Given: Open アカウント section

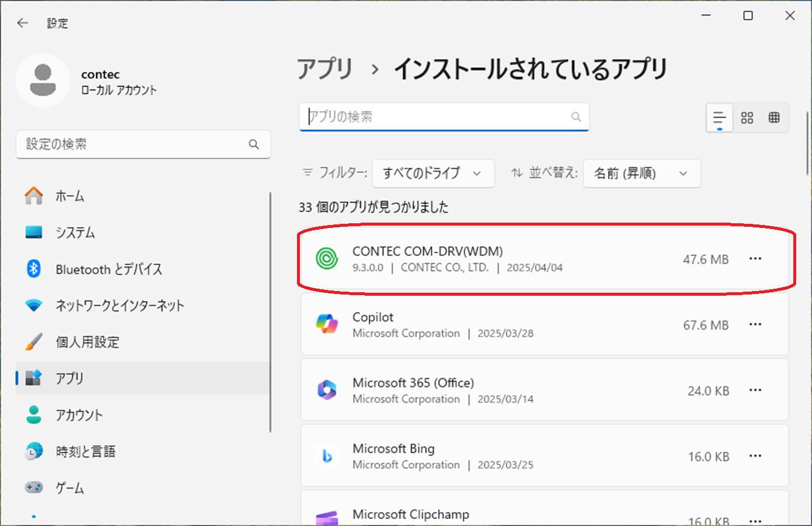Looking at the screenshot, I should coord(143,414).
